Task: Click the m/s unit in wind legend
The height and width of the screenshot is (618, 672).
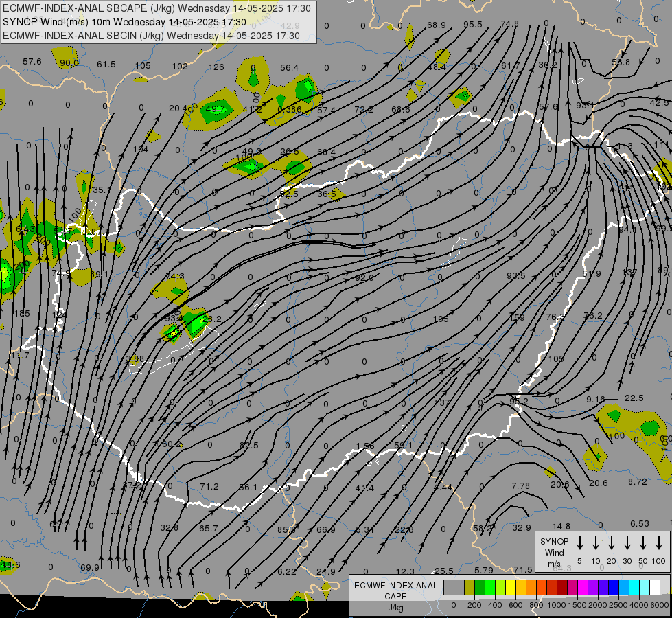Action: click(554, 564)
